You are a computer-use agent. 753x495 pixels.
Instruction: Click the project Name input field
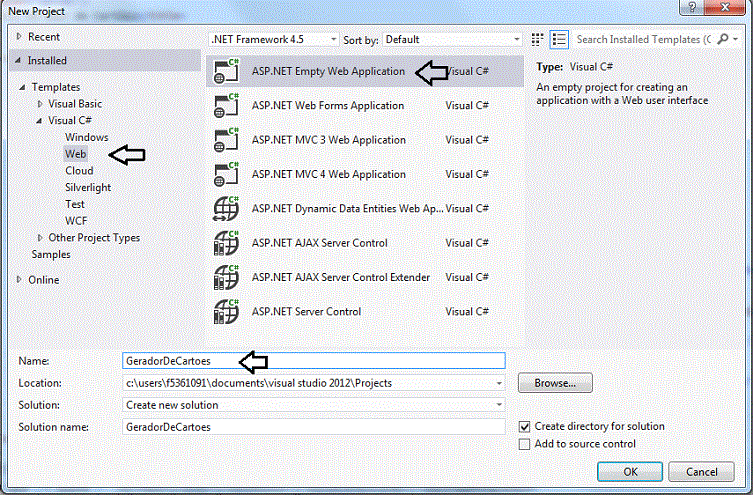click(x=314, y=361)
